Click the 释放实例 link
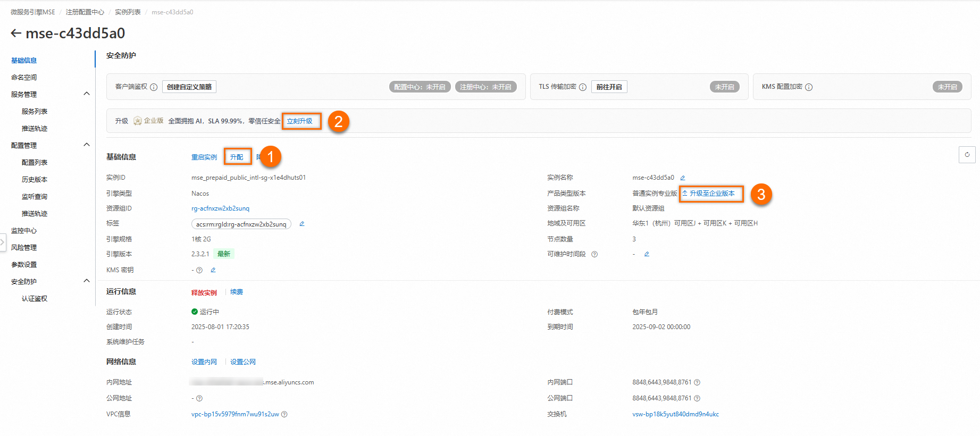This screenshot has height=436, width=980. [x=204, y=293]
